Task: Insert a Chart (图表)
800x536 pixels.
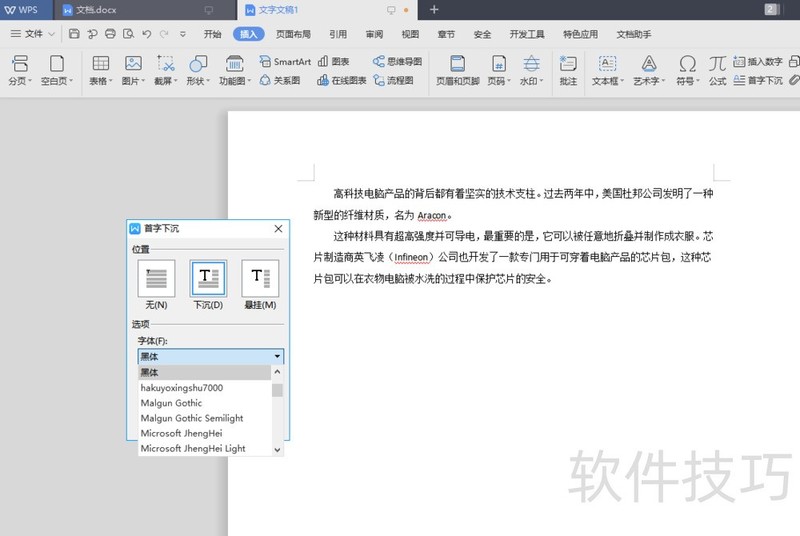Action: pyautogui.click(x=333, y=62)
